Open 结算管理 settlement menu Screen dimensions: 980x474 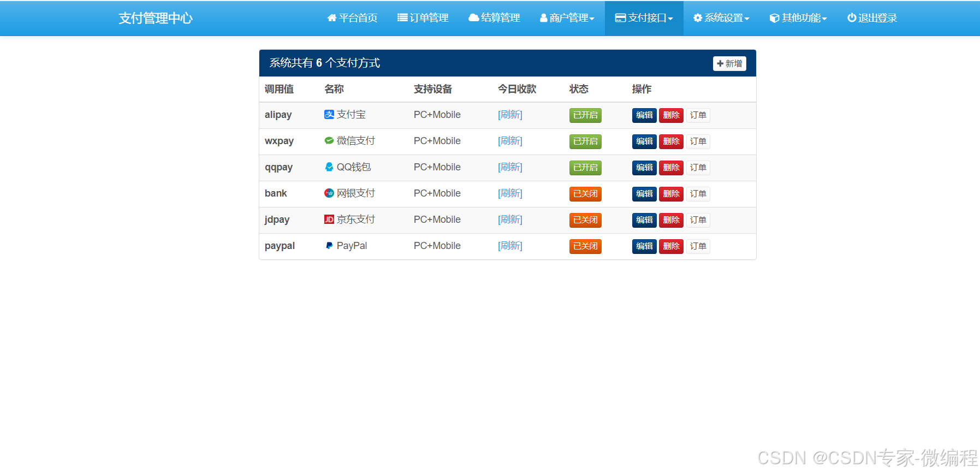[x=494, y=18]
